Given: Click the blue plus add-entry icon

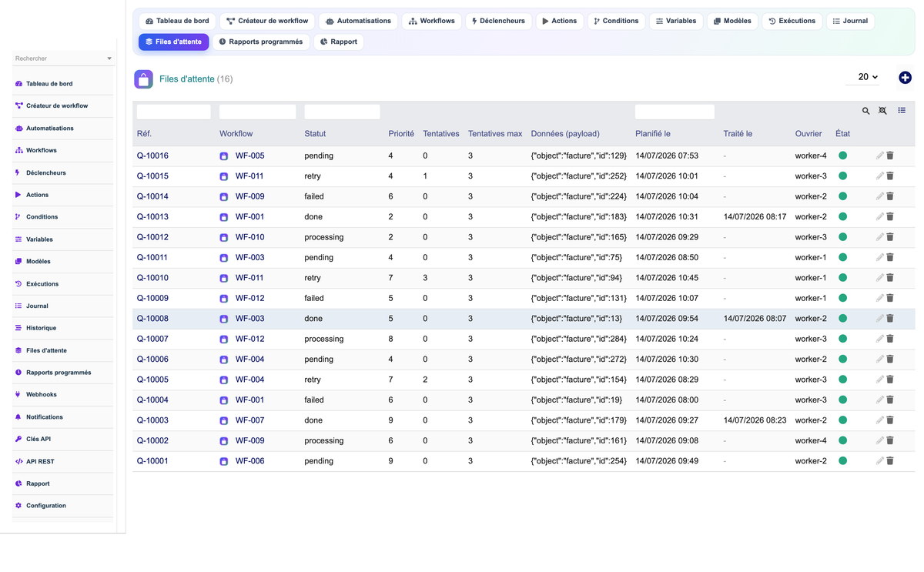Looking at the screenshot, I should [905, 78].
